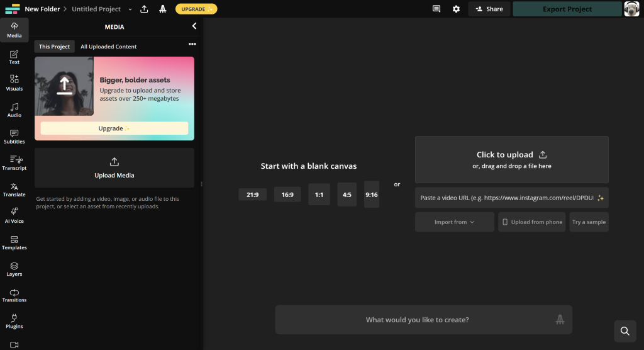644x350 pixels.
Task: Open the Layers panel
Action: pos(14,268)
